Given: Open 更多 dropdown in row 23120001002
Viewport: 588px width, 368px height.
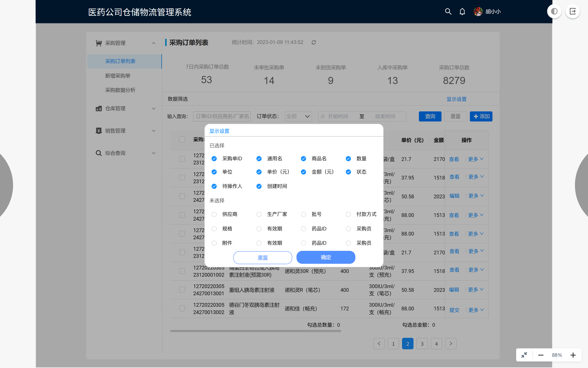Looking at the screenshot, I should click(x=476, y=270).
